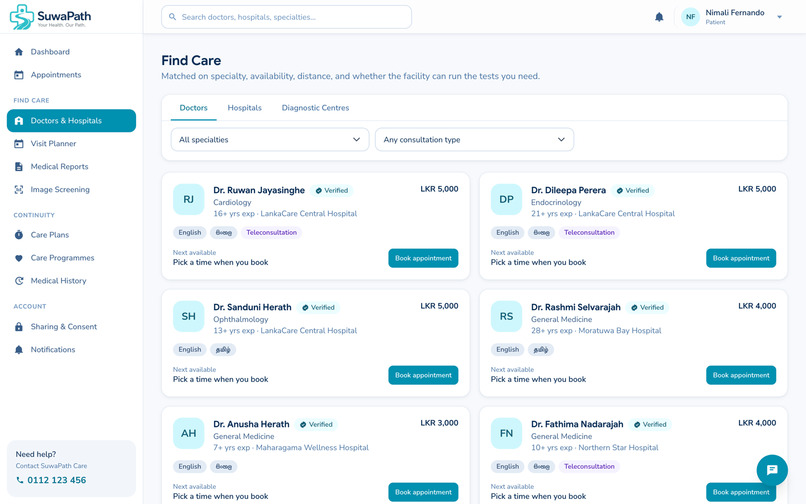
Task: Click the sidebar Notifications bell icon
Action: click(x=19, y=350)
